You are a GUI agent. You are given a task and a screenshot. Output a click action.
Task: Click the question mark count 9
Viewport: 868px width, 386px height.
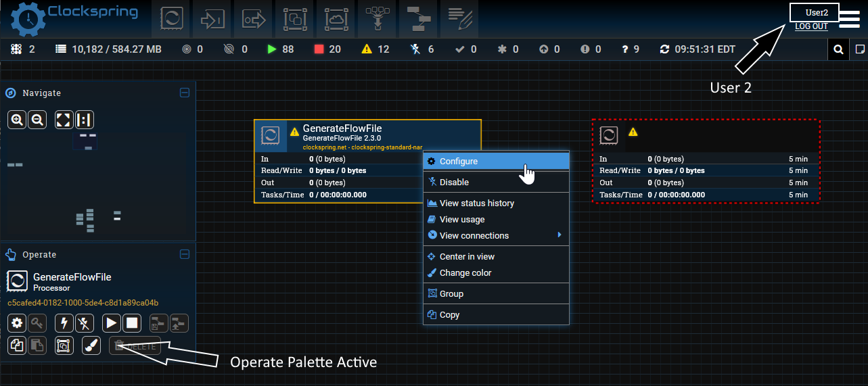631,49
